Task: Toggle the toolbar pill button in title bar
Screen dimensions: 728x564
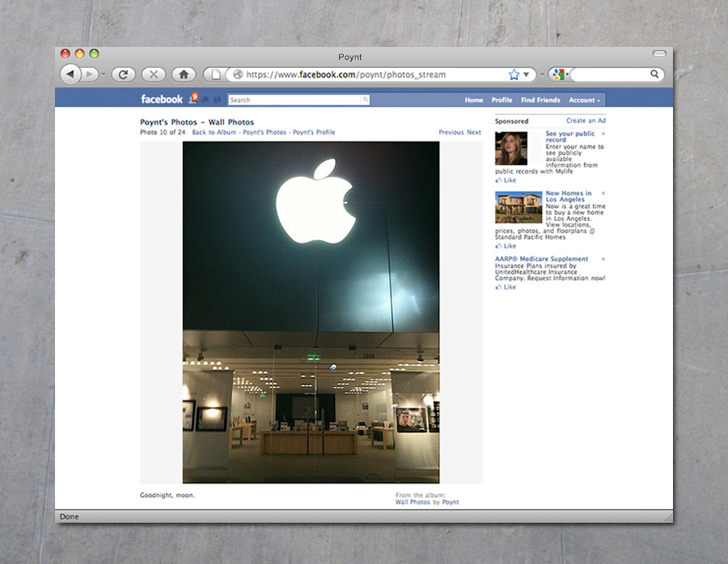Action: (659, 54)
